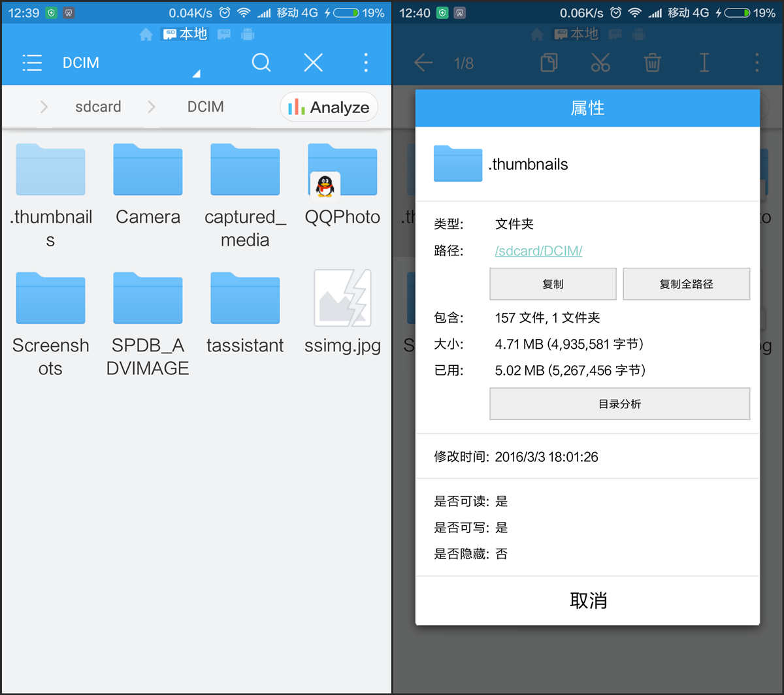Open the /sdcard/DCIM/ path link
The image size is (784, 695).
(538, 251)
